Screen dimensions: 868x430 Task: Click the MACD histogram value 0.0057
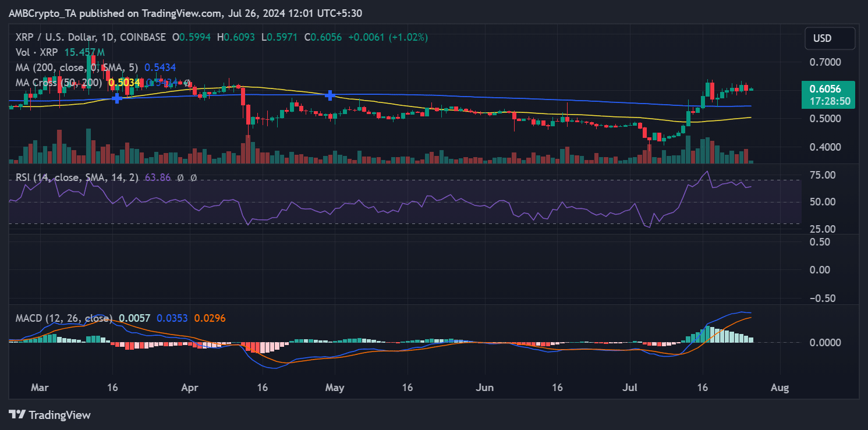coord(134,318)
